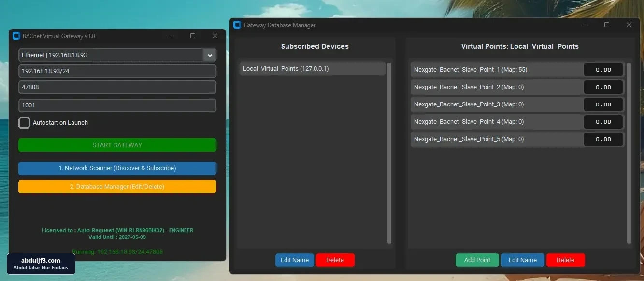The image size is (644, 281).
Task: Click the Licensed to Auto-Request text
Action: [117, 231]
